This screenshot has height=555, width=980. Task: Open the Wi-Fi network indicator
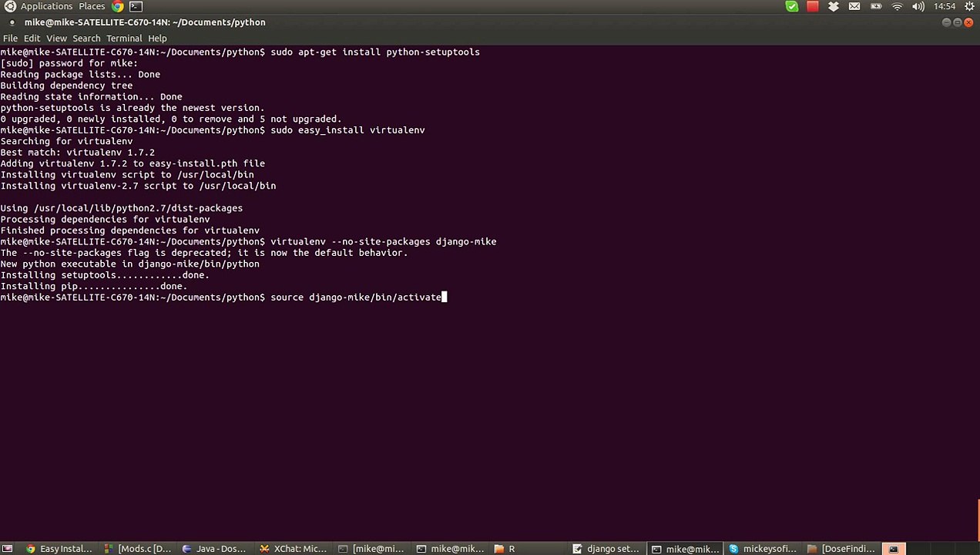pos(897,6)
